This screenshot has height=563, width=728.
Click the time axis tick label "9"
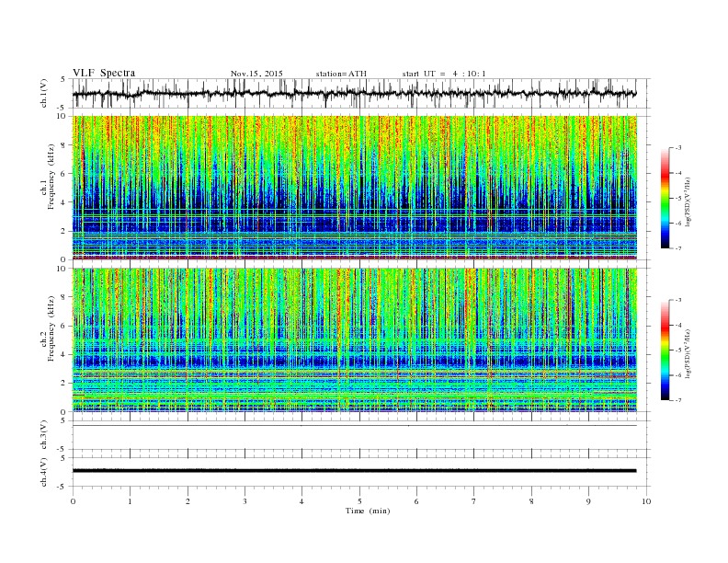(x=588, y=501)
